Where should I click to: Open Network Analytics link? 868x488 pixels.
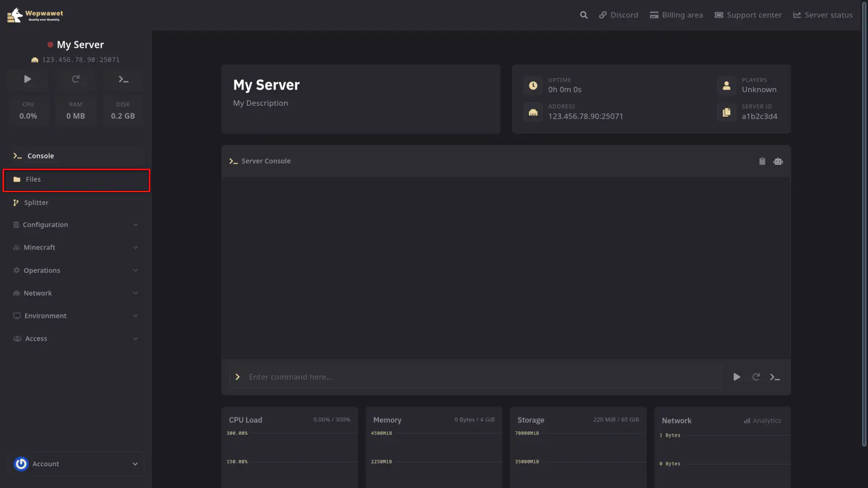(762, 421)
